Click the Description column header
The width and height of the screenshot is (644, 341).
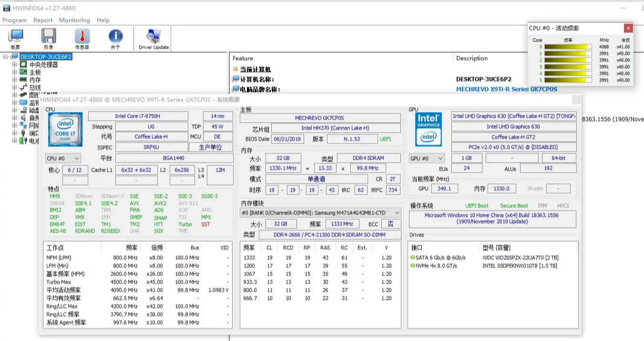coord(471,59)
